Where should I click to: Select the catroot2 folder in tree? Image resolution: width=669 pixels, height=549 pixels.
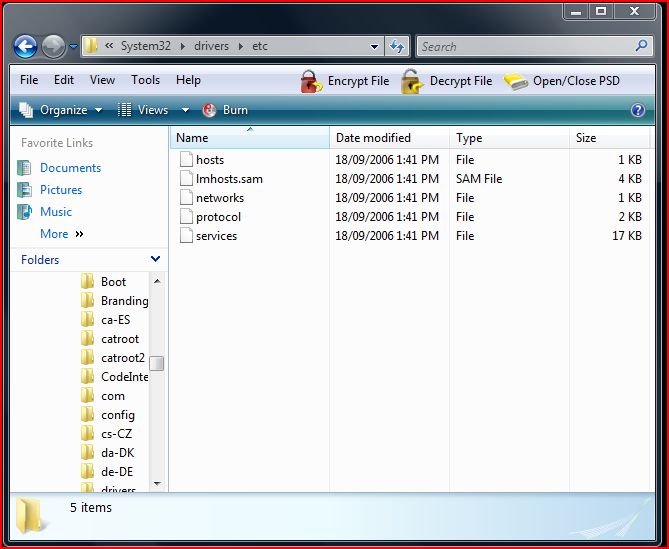123,358
